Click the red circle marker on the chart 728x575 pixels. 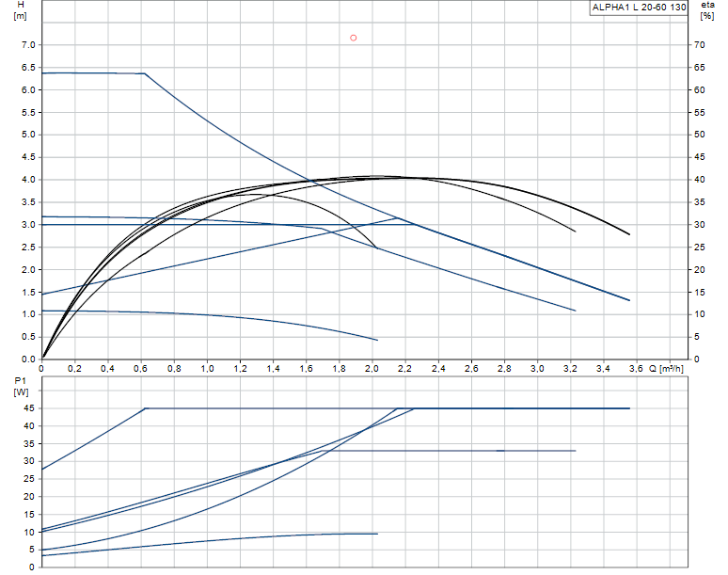[354, 38]
